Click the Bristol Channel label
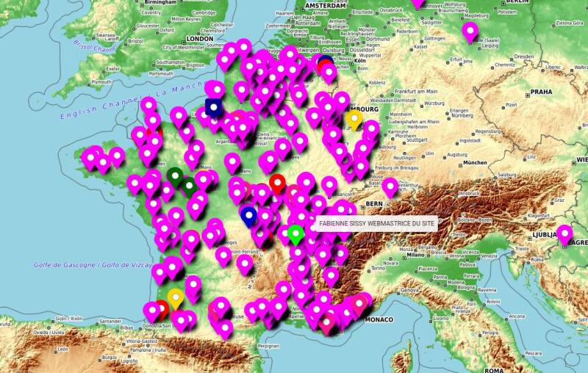588x373 pixels. [96, 47]
